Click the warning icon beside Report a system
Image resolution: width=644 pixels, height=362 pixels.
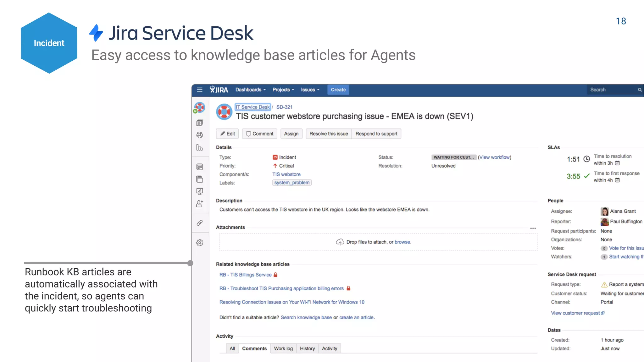(604, 285)
